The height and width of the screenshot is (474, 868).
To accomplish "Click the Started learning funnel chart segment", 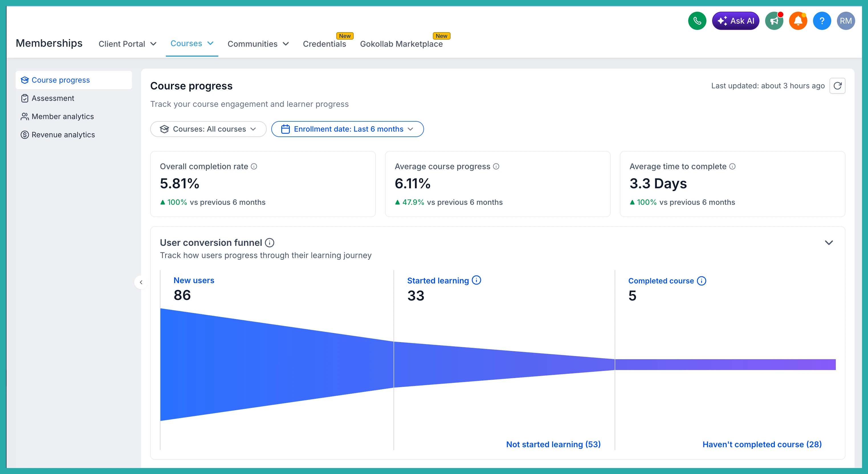I will click(x=504, y=365).
